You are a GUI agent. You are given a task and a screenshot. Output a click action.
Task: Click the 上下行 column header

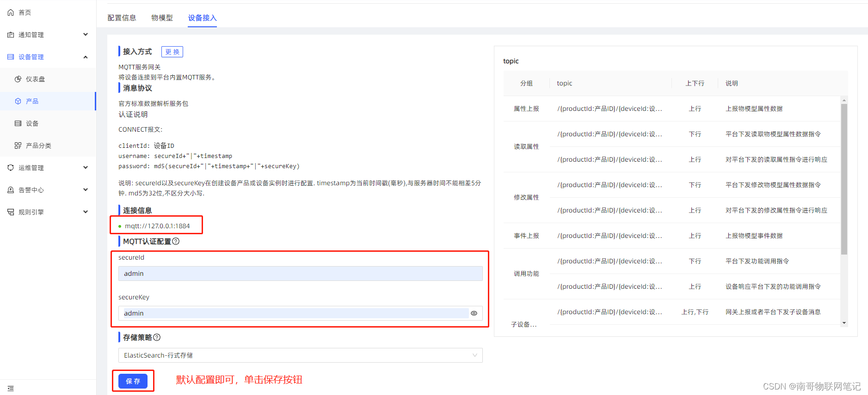[695, 83]
